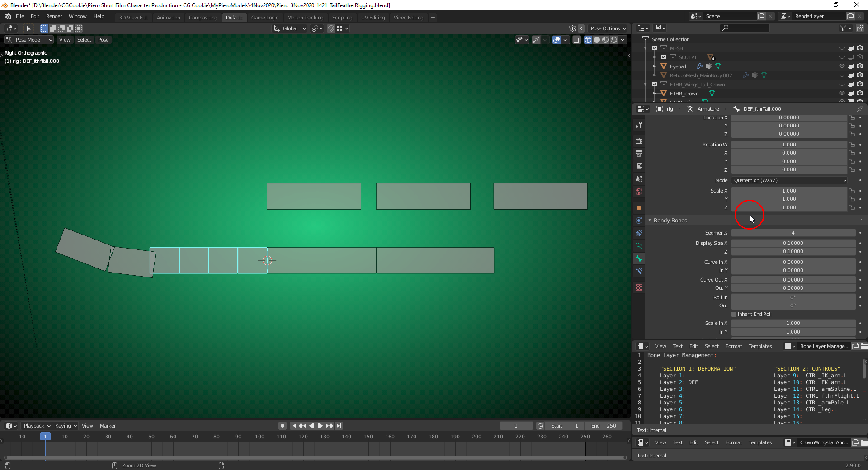Open the Render menu in the top bar
Screen dimensions: 868x470
click(54, 16)
